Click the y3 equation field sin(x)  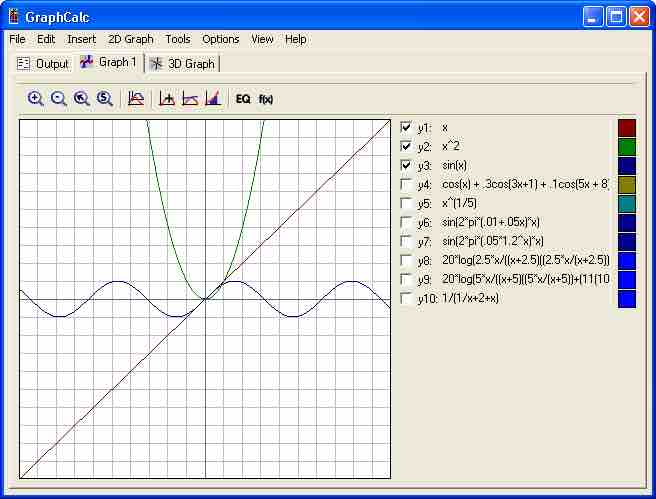coord(525,165)
